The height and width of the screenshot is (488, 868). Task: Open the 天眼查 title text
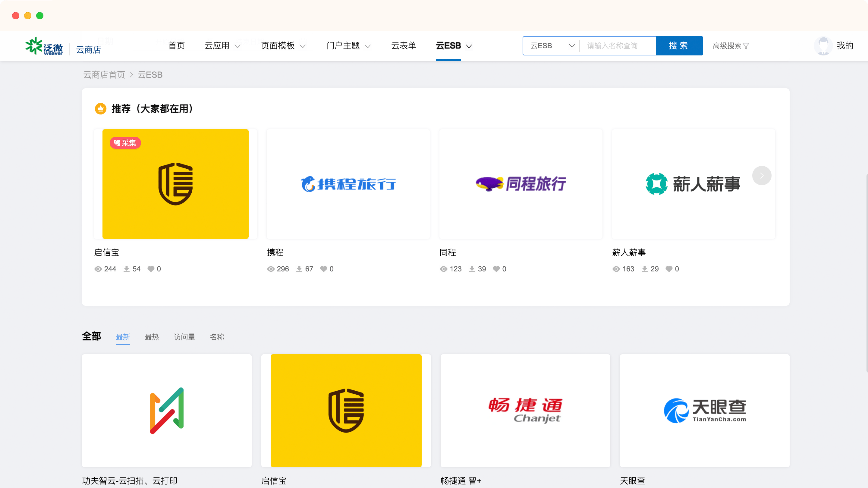click(x=633, y=480)
